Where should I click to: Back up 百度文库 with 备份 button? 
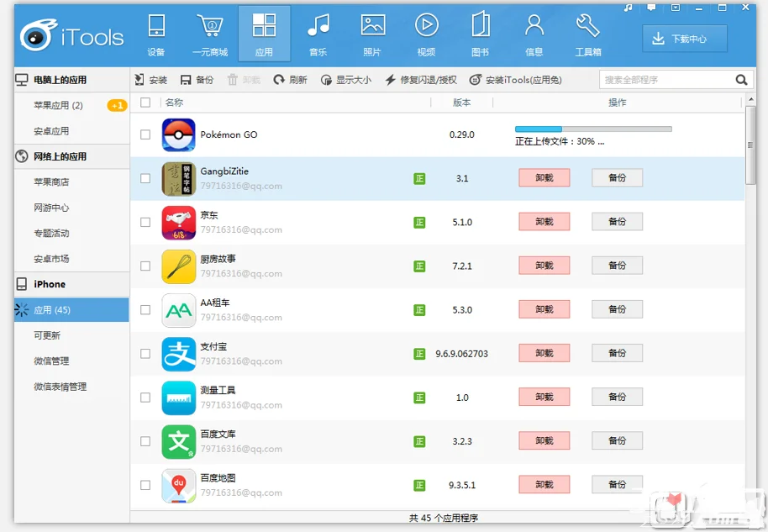(617, 441)
